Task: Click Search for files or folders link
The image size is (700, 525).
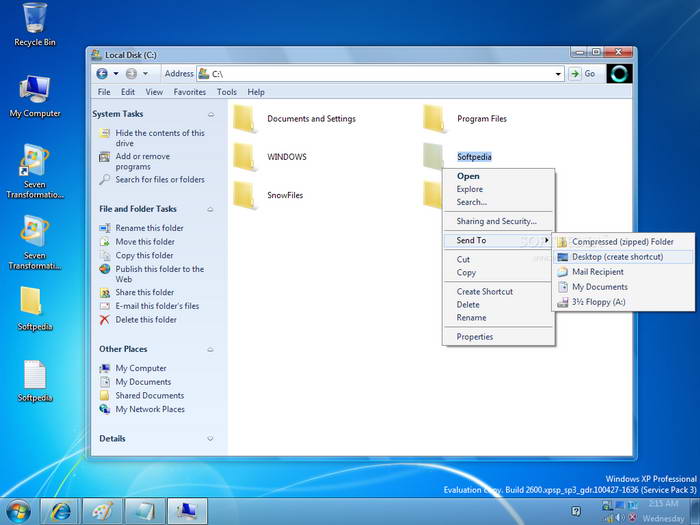Action: pyautogui.click(x=152, y=179)
